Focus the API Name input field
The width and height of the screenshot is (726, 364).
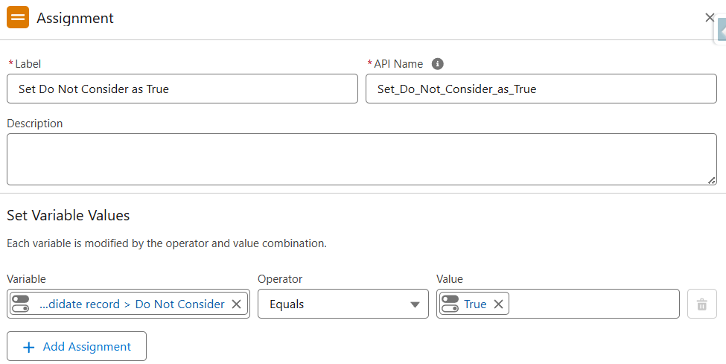[541, 89]
